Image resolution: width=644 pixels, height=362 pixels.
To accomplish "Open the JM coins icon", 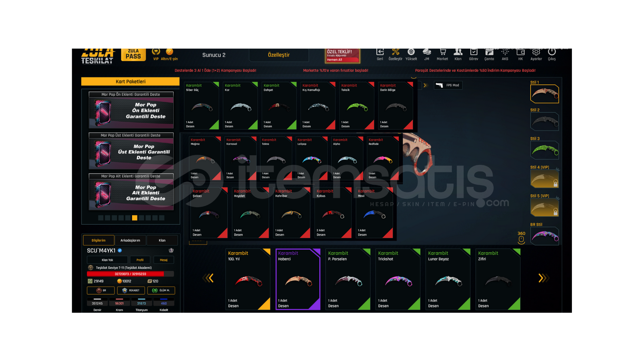I will (427, 52).
